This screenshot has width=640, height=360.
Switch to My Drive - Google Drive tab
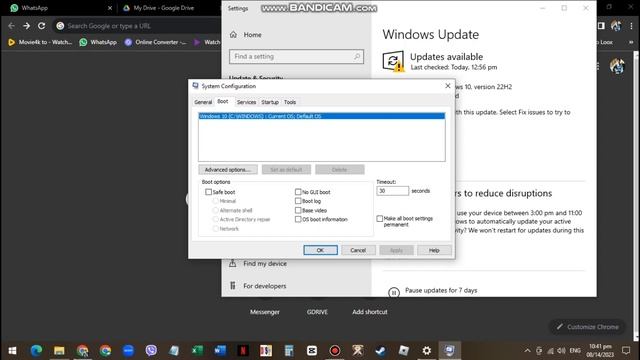pyautogui.click(x=163, y=8)
